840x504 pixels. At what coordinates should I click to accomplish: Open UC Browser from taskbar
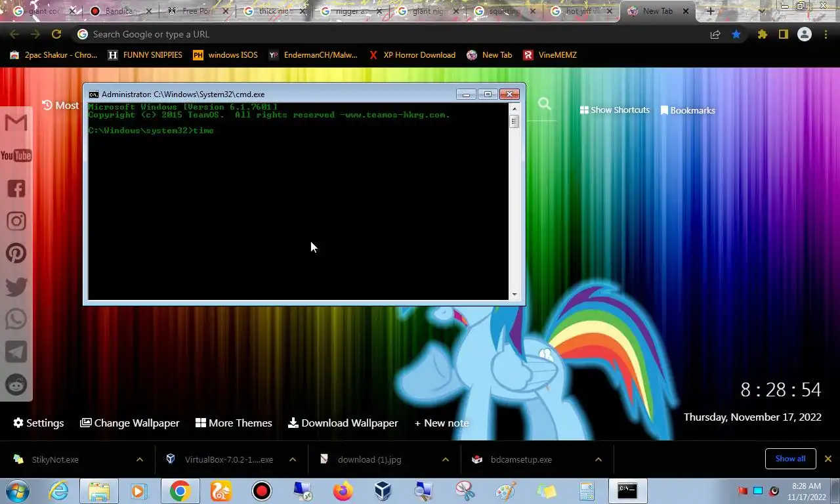tap(220, 491)
